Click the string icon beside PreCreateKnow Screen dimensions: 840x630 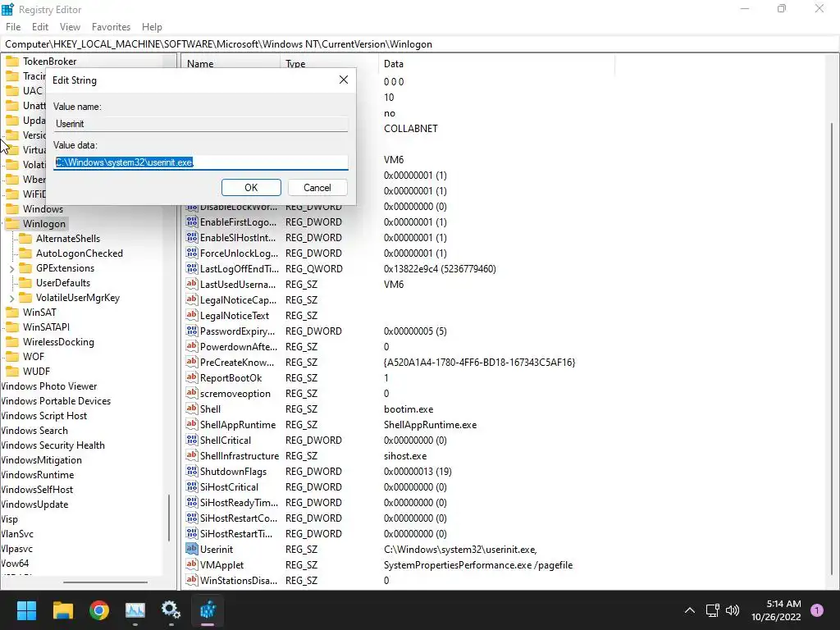click(191, 362)
